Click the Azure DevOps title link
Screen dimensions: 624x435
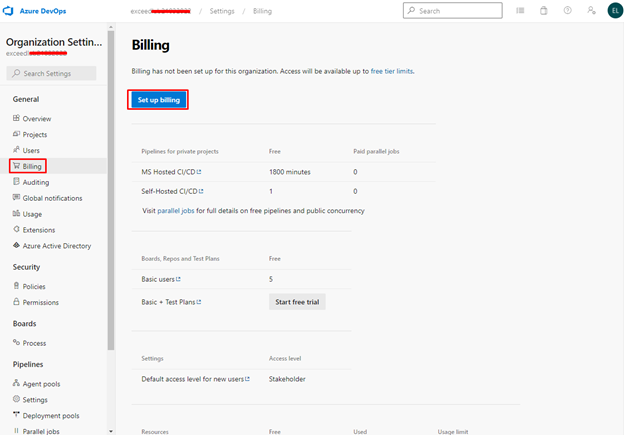pyautogui.click(x=43, y=11)
